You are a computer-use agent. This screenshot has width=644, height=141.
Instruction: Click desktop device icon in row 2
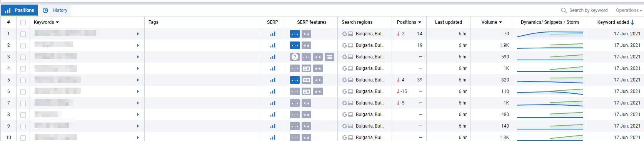[350, 45]
